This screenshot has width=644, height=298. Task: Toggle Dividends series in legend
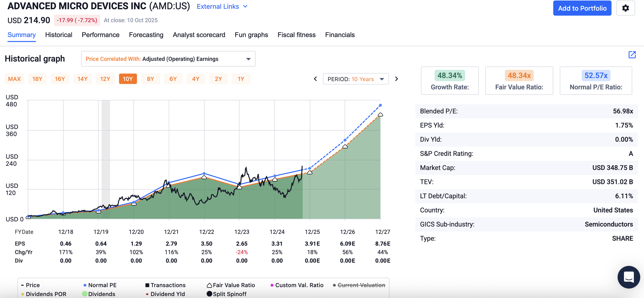[99, 294]
